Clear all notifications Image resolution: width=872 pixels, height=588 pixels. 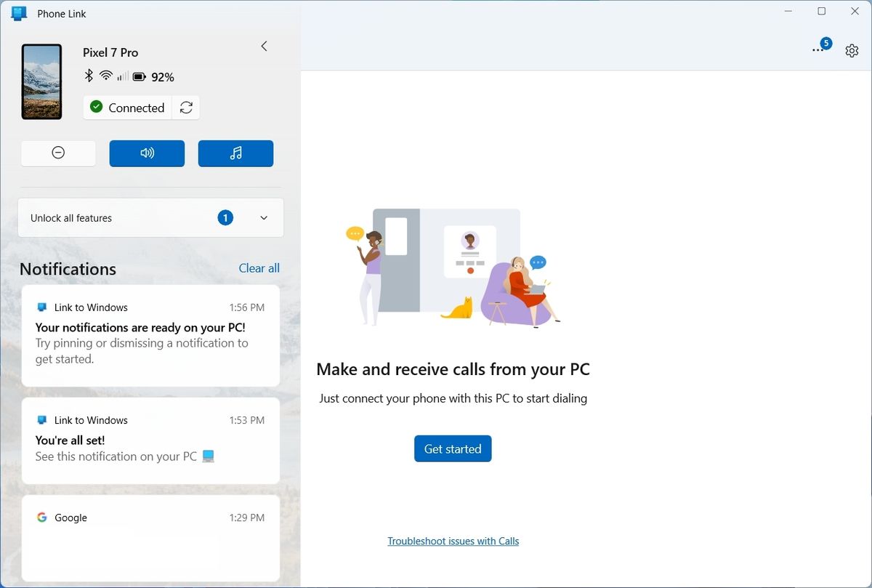click(259, 268)
